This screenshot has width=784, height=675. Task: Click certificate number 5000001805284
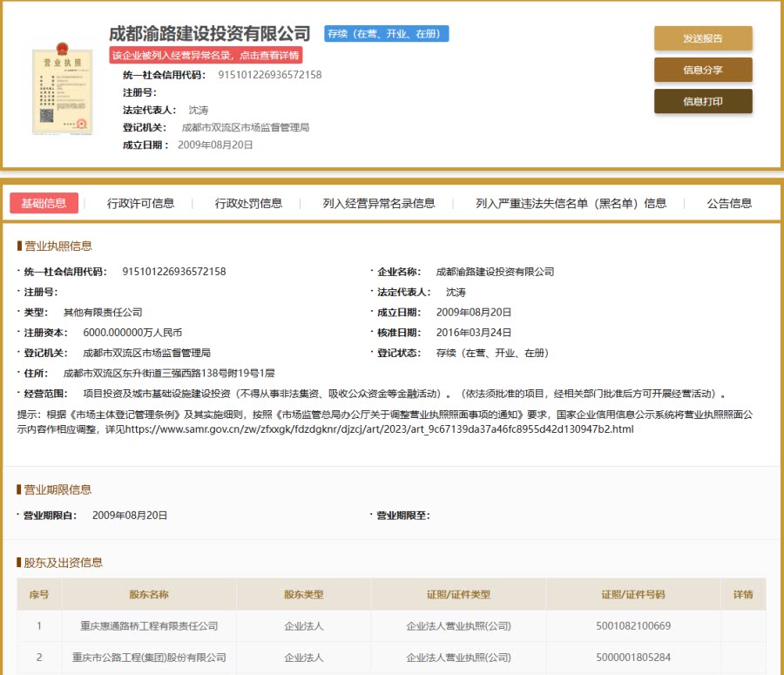(633, 658)
